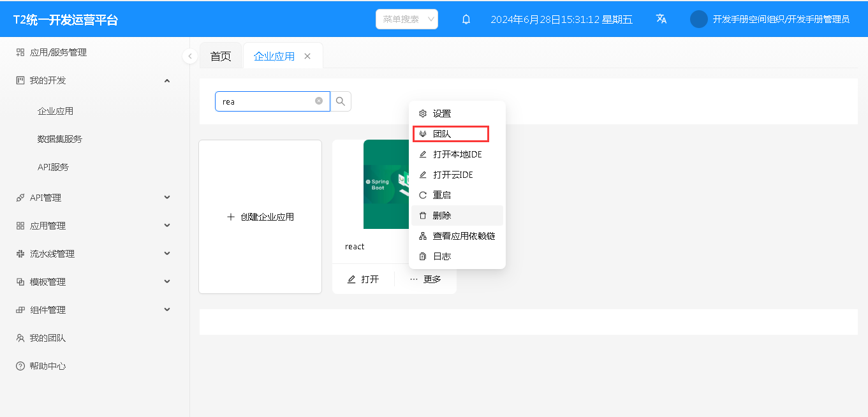Click the react application name

[355, 247]
